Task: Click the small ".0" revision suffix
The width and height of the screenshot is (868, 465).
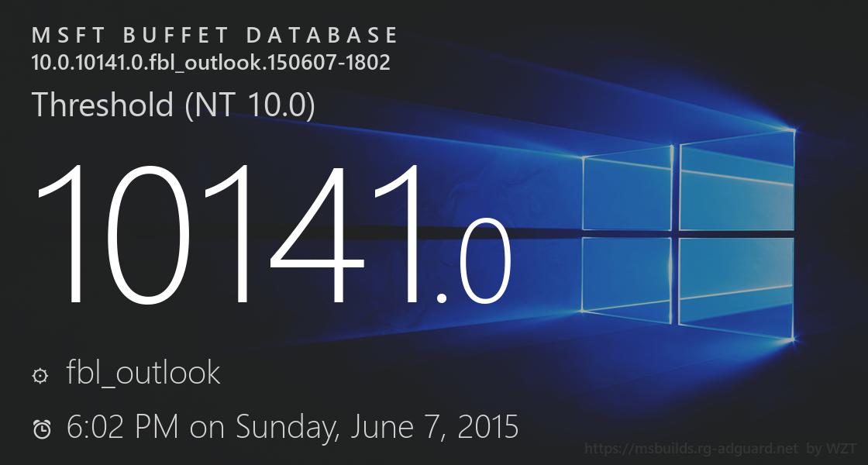Action: (x=474, y=267)
